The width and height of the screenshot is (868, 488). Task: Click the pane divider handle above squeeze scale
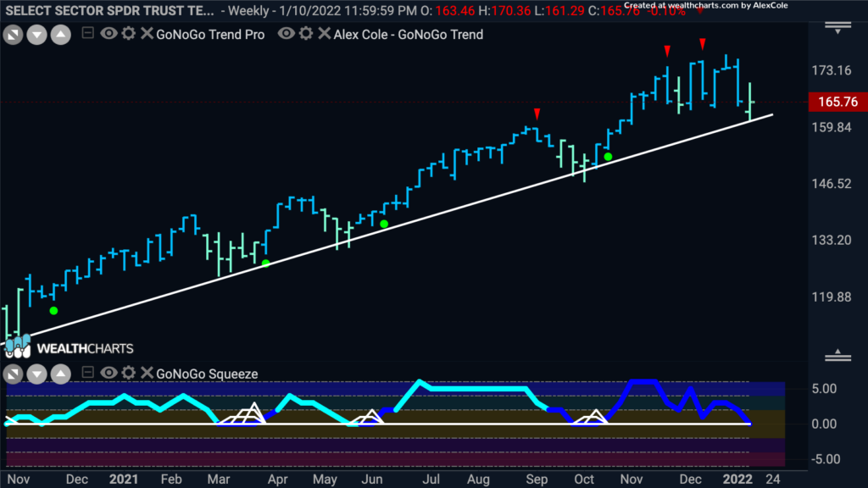838,356
